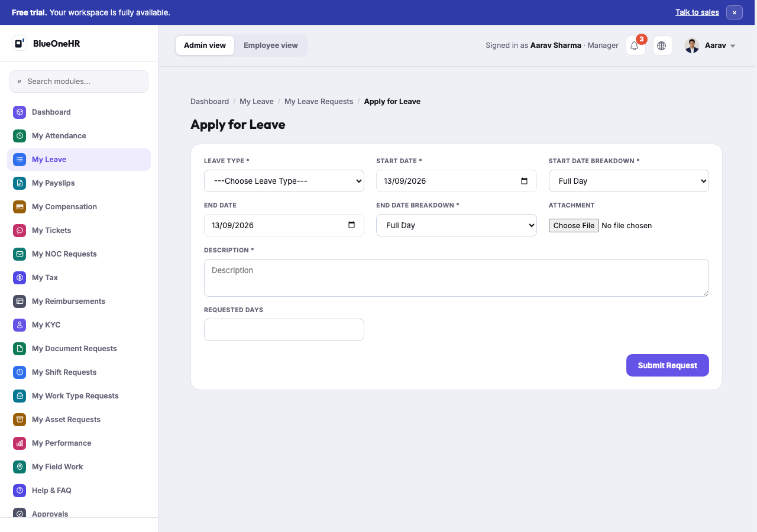The width and height of the screenshot is (757, 532).
Task: Click the Requested Days input field
Action: tap(284, 330)
